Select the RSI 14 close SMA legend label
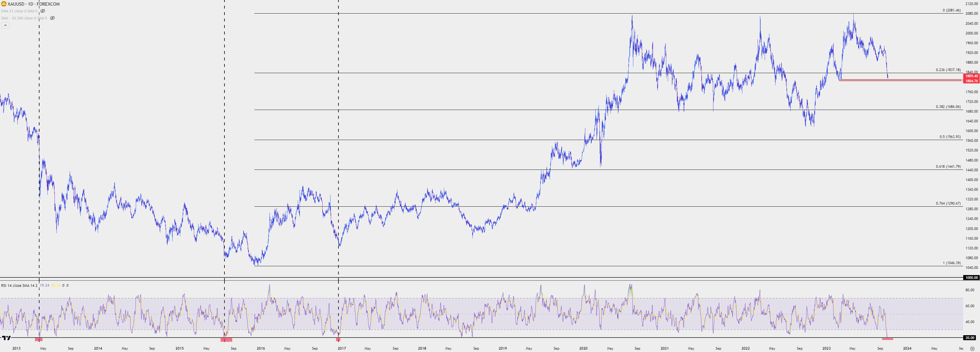The width and height of the screenshot is (980, 352). 19,285
